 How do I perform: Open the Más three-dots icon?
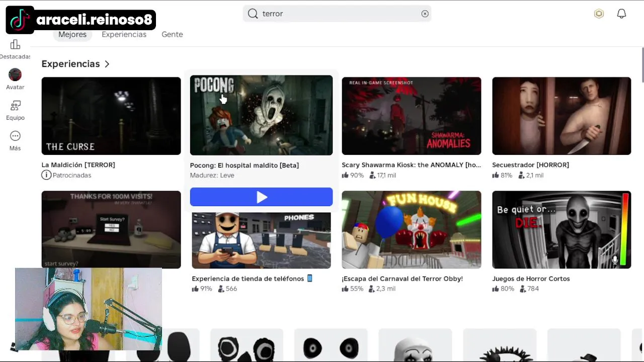pyautogui.click(x=15, y=136)
